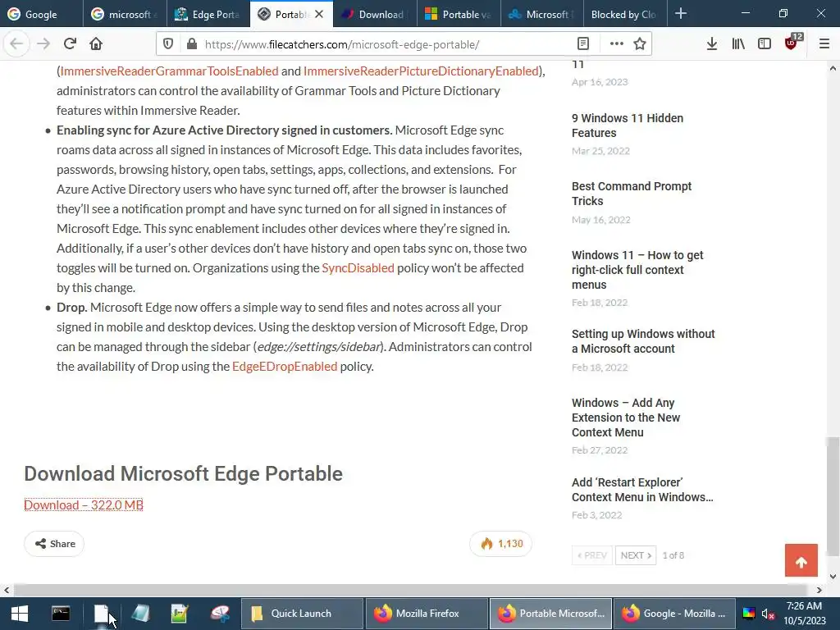Image resolution: width=840 pixels, height=630 pixels.
Task: Switch to the first Google tab
Action: [42, 15]
